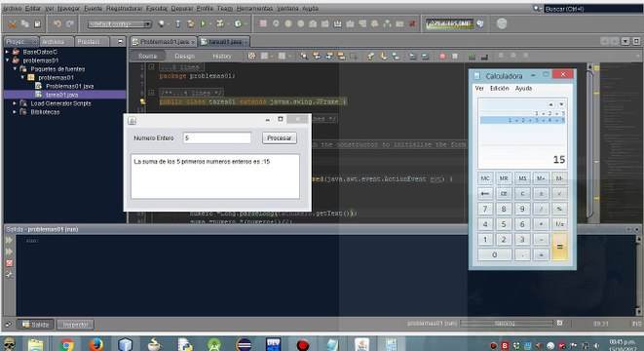Click the calculator icon in taskbar

coord(391,344)
